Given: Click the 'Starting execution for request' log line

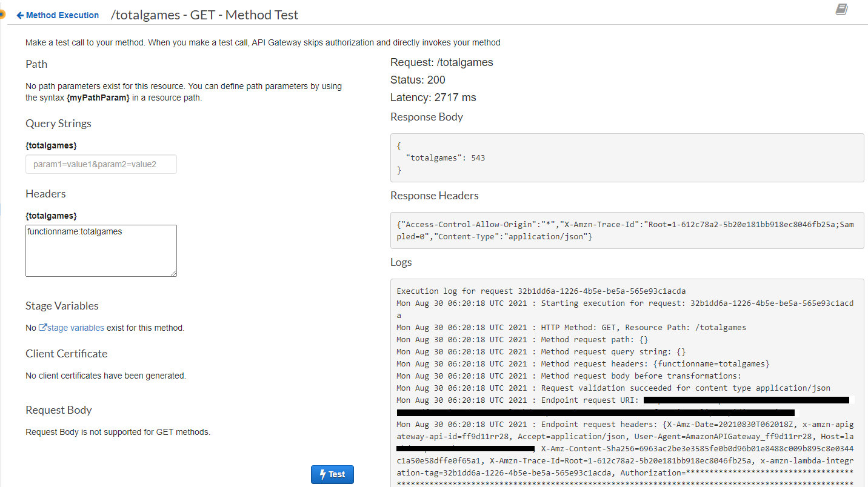Looking at the screenshot, I should click(x=626, y=310).
